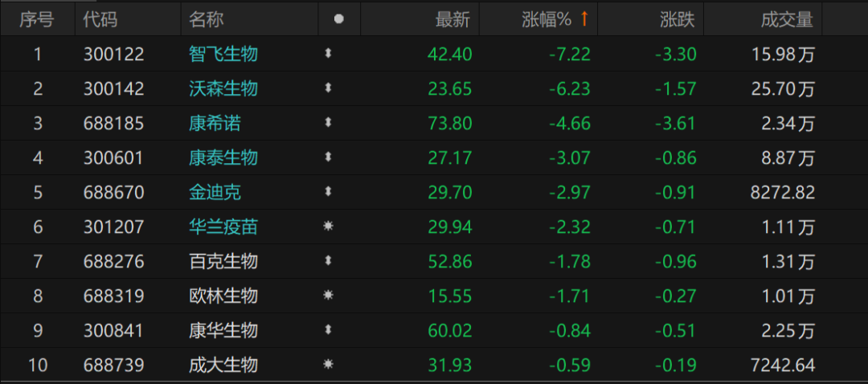
Task: Open stock 金迪克
Action: pyautogui.click(x=215, y=193)
